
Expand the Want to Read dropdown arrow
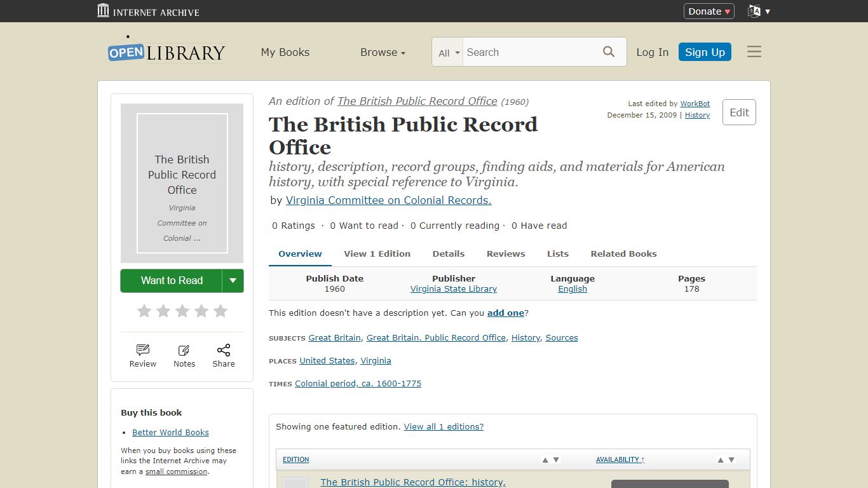tap(233, 281)
